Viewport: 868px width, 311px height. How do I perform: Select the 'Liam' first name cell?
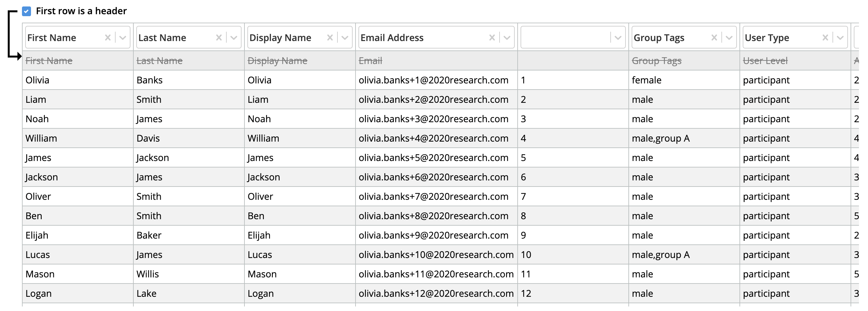(78, 100)
